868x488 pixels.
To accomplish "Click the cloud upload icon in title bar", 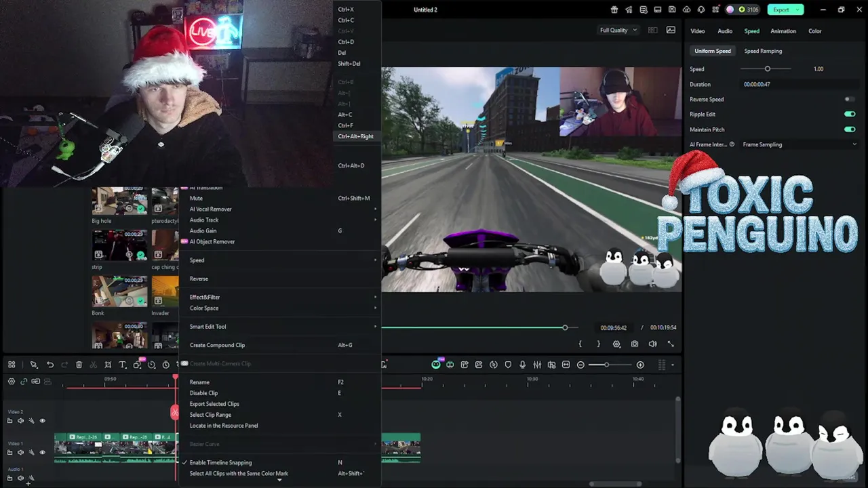I will (x=686, y=9).
